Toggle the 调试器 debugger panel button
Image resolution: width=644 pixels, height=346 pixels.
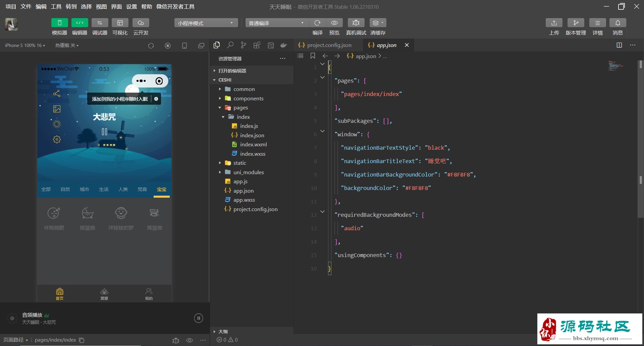click(x=100, y=23)
